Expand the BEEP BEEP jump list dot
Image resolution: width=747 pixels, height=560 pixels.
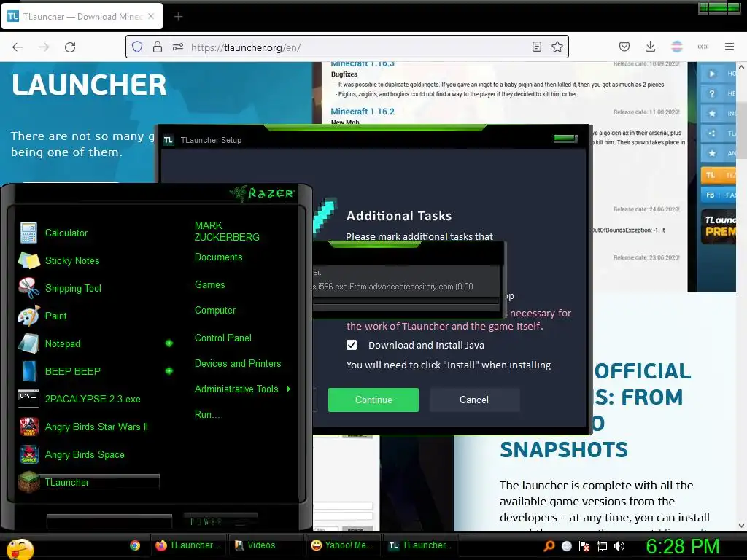coord(169,371)
